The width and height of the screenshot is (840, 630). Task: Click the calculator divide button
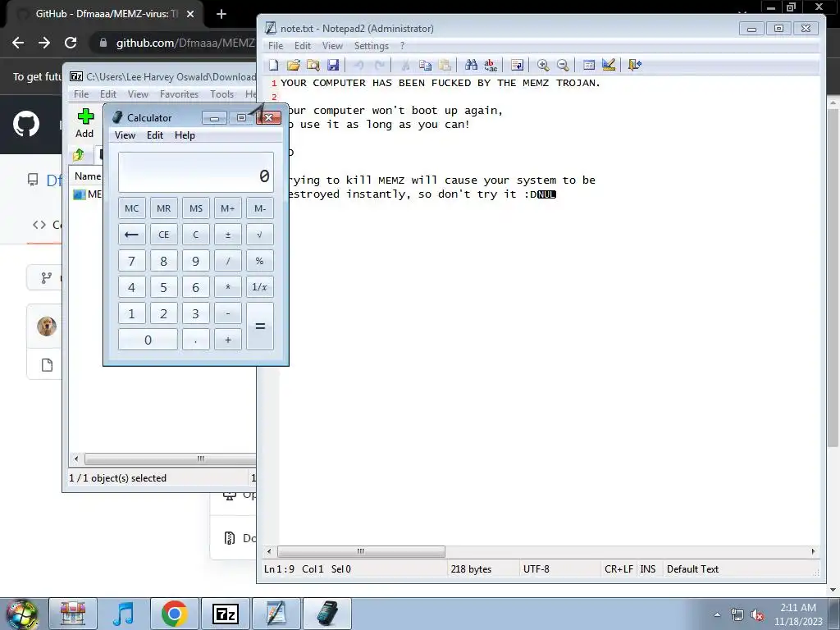228,261
